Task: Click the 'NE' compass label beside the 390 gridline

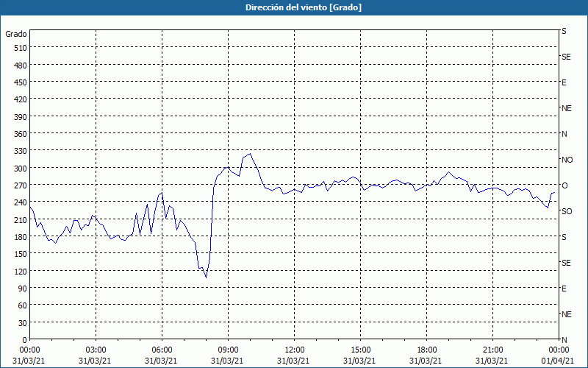Action: pyautogui.click(x=566, y=108)
